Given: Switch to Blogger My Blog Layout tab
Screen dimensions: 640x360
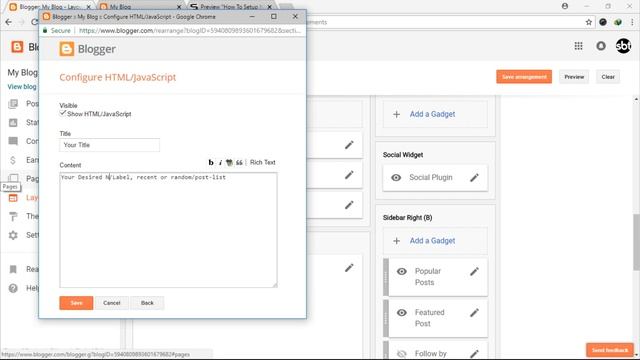Looking at the screenshot, I should point(51,7).
